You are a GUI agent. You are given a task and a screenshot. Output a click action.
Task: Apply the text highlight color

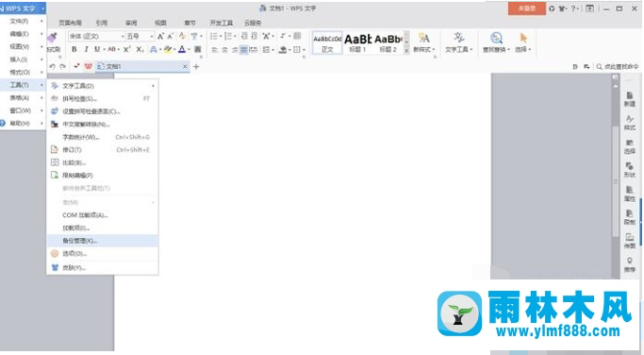click(x=167, y=49)
